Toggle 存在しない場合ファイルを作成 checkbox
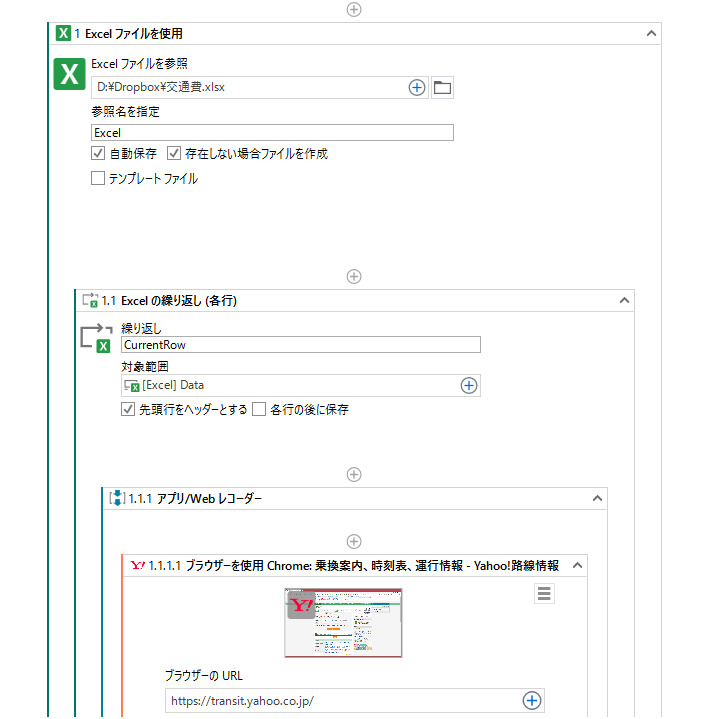 (174, 154)
